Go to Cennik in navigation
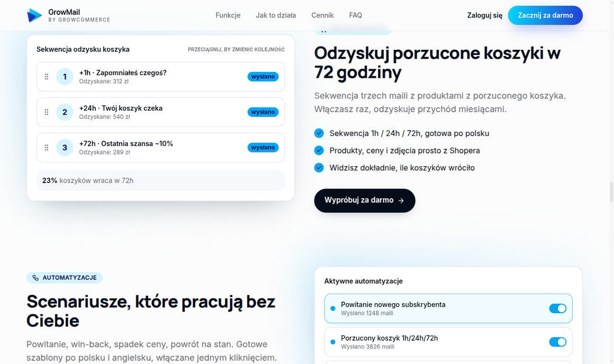The height and width of the screenshot is (364, 614). (322, 15)
